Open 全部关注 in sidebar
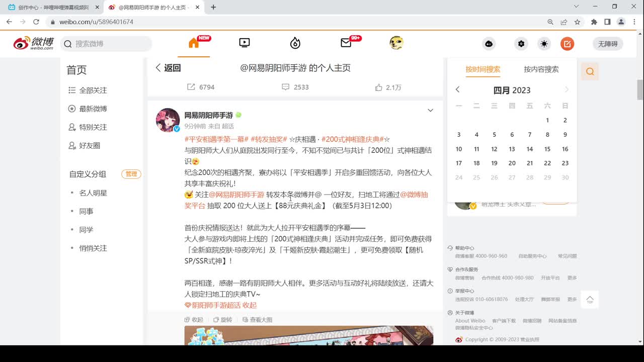This screenshot has width=644, height=362. tap(88, 90)
